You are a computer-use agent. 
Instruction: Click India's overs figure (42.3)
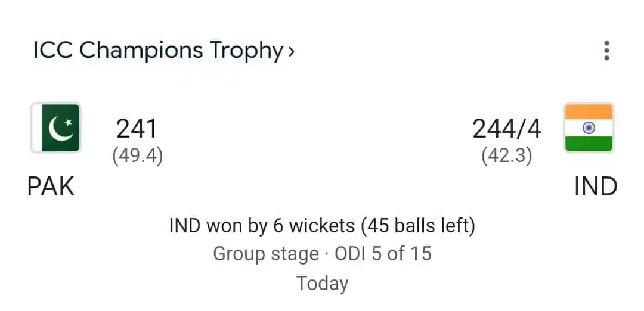pyautogui.click(x=507, y=156)
